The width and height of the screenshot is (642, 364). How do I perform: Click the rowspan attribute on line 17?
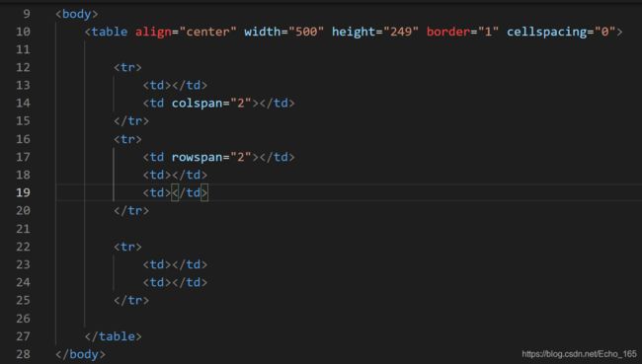(197, 157)
